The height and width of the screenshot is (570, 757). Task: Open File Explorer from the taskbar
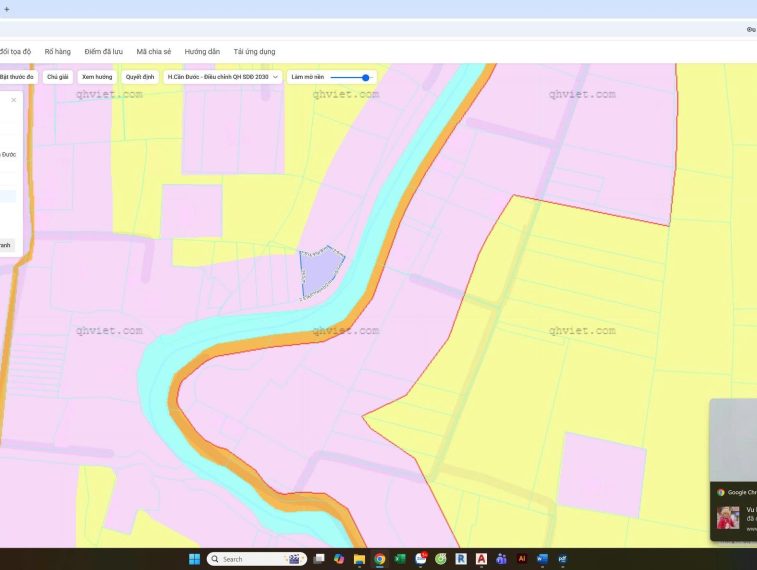pyautogui.click(x=359, y=559)
